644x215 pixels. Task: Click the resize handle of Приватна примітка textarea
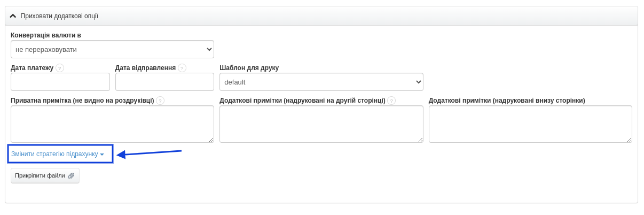pos(211,140)
